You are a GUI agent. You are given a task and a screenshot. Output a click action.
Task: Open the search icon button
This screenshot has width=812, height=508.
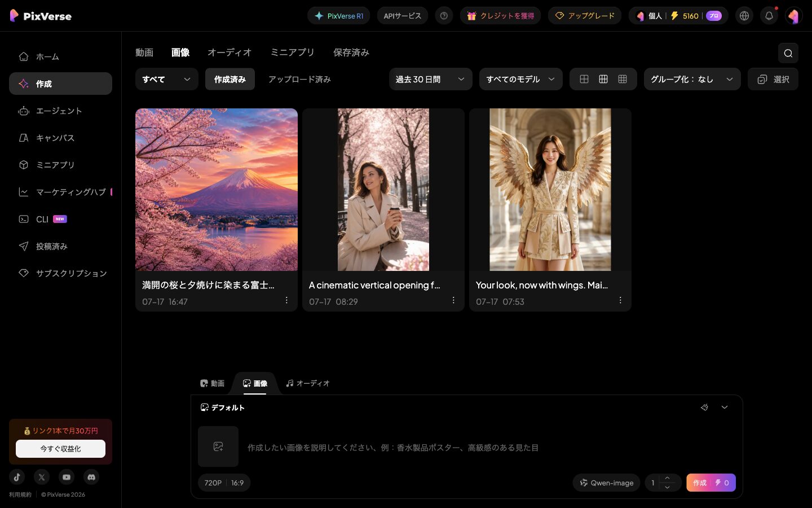click(x=788, y=53)
